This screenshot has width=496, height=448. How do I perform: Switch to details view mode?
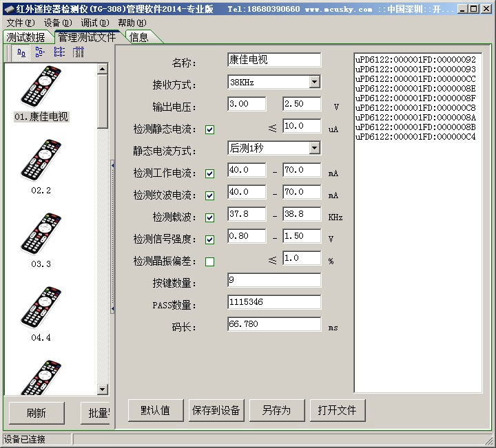[x=79, y=52]
